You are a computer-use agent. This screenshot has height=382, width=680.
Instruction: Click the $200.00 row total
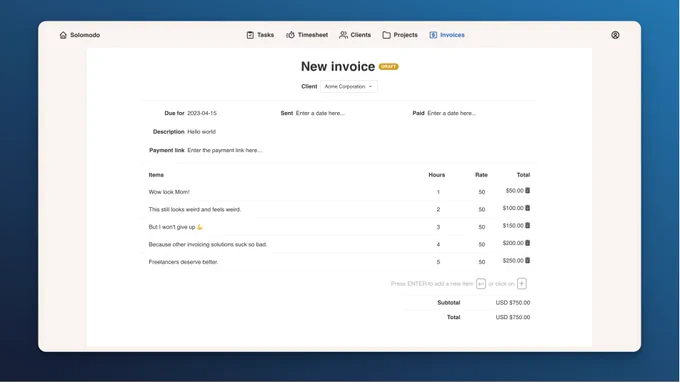513,243
